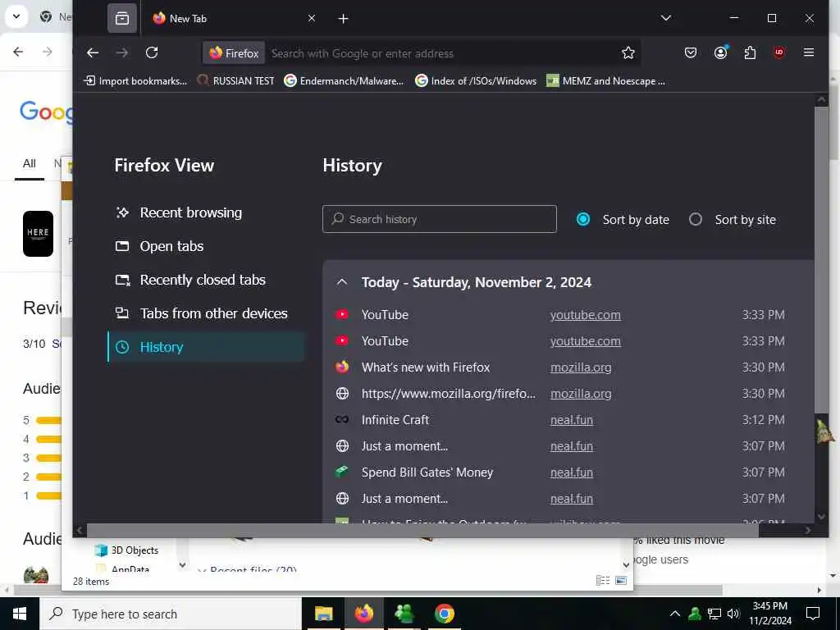Open Recent browsing in Firefox View
Viewport: 840px width, 630px height.
click(x=206, y=212)
